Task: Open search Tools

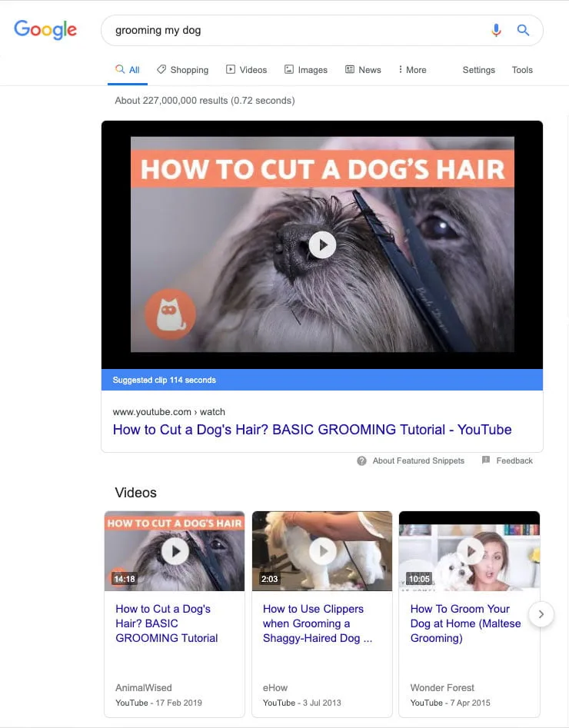Action: click(x=522, y=70)
